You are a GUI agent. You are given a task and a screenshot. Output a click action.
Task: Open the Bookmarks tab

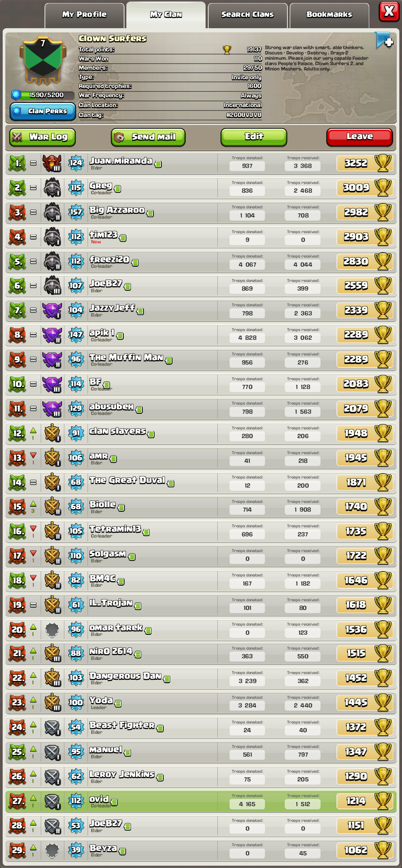click(x=329, y=15)
